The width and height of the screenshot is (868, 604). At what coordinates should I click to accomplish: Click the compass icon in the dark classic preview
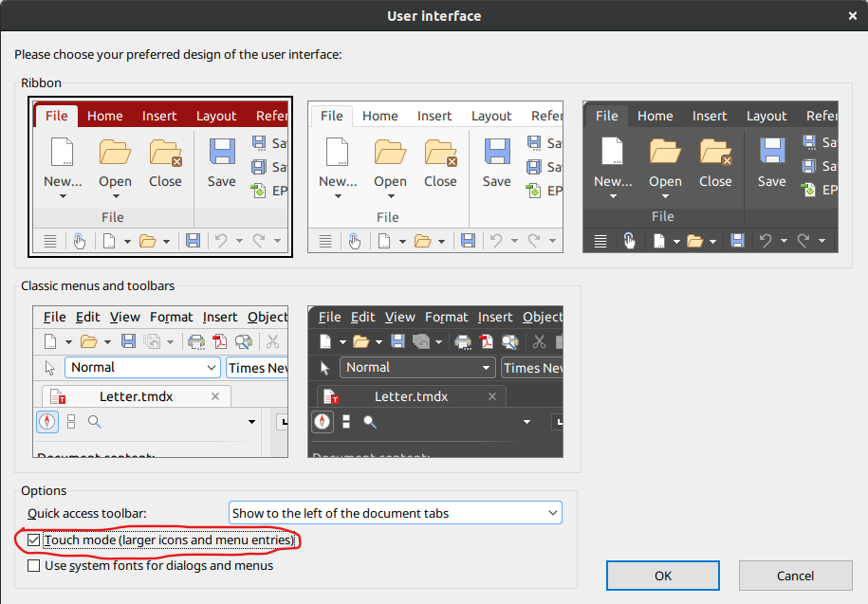click(x=323, y=421)
